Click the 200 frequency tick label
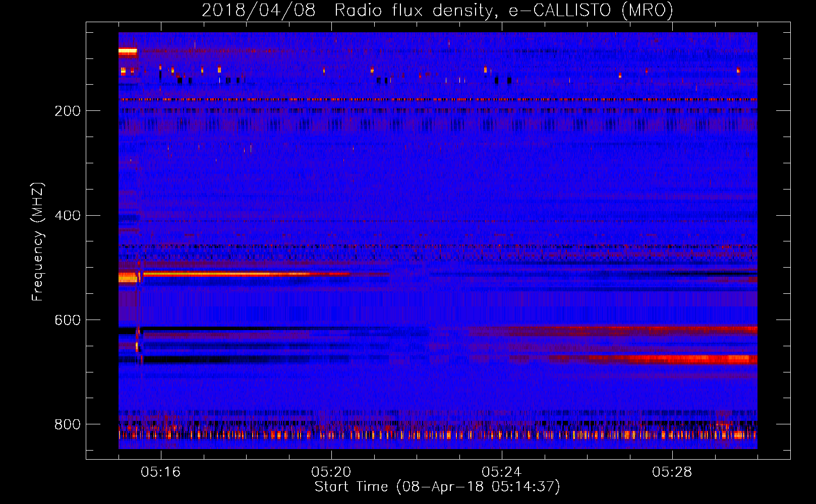The width and height of the screenshot is (816, 504). pyautogui.click(x=68, y=111)
